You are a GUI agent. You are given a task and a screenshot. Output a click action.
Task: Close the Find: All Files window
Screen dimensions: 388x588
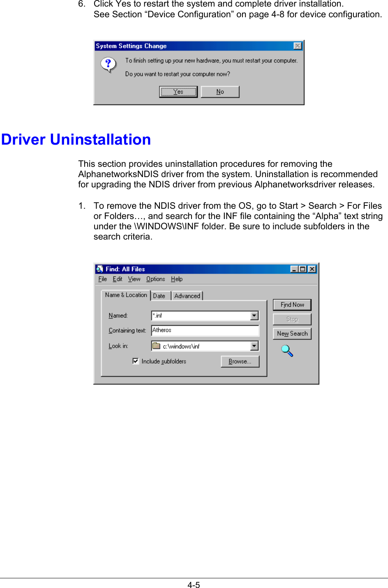312,269
